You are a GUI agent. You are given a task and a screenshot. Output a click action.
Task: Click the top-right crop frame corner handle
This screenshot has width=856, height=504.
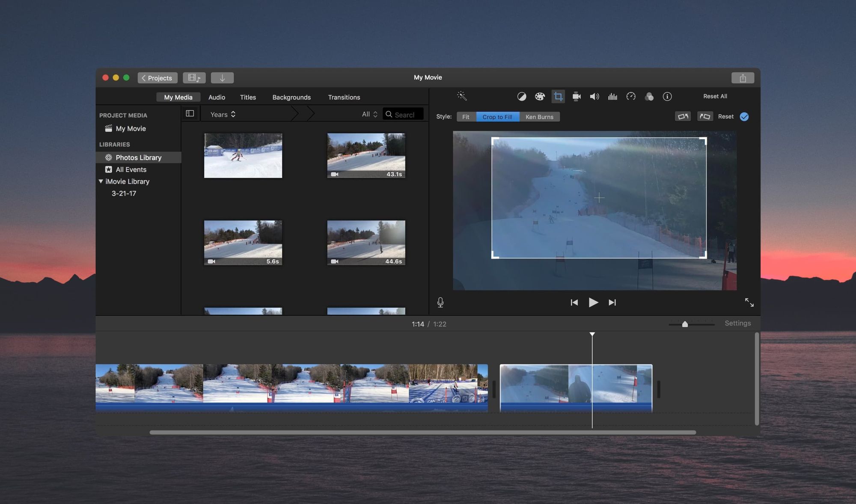pos(703,141)
